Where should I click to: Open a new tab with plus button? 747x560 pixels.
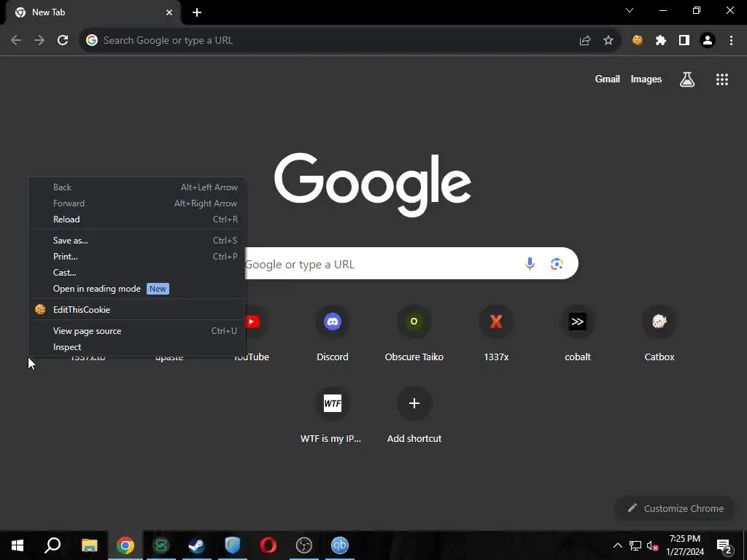[197, 12]
